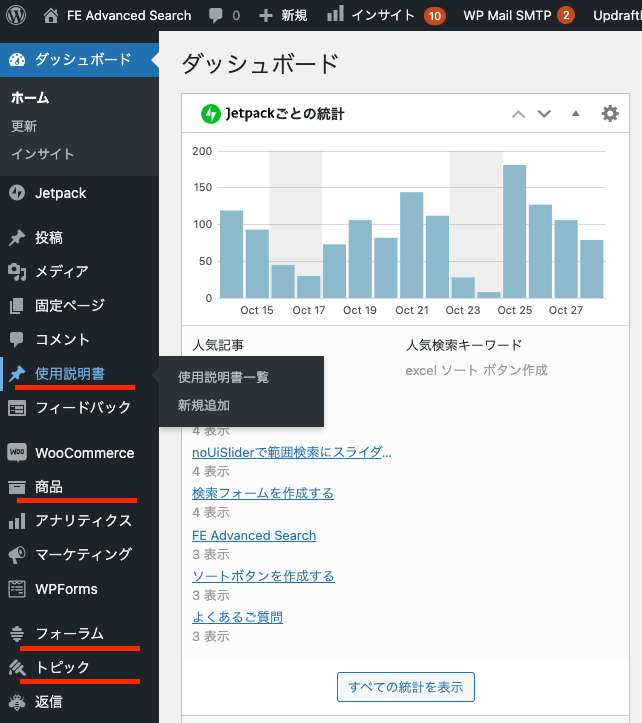Click the WordPress logo icon

(16, 15)
